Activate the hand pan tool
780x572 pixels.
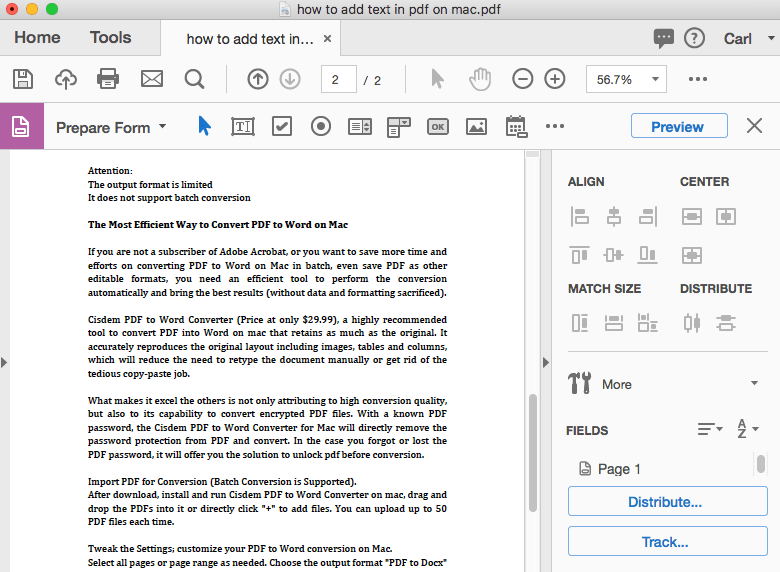[480, 79]
